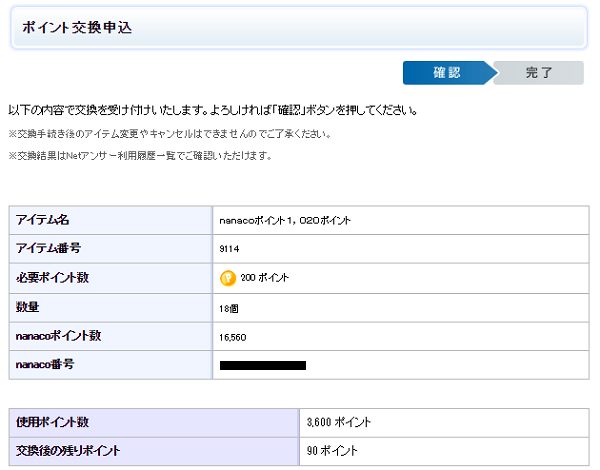600x470 pixels.
Task: Click the キャンセルはできません notice line
Action: pos(170,134)
